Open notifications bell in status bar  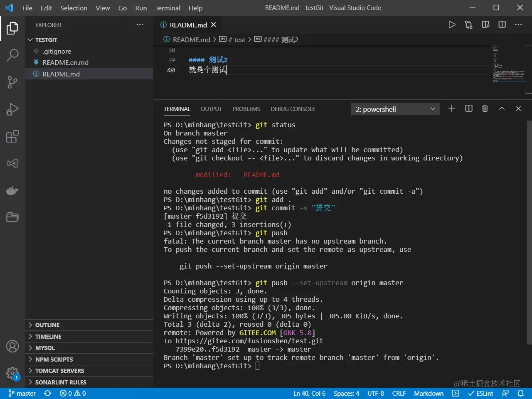pyautogui.click(x=520, y=393)
